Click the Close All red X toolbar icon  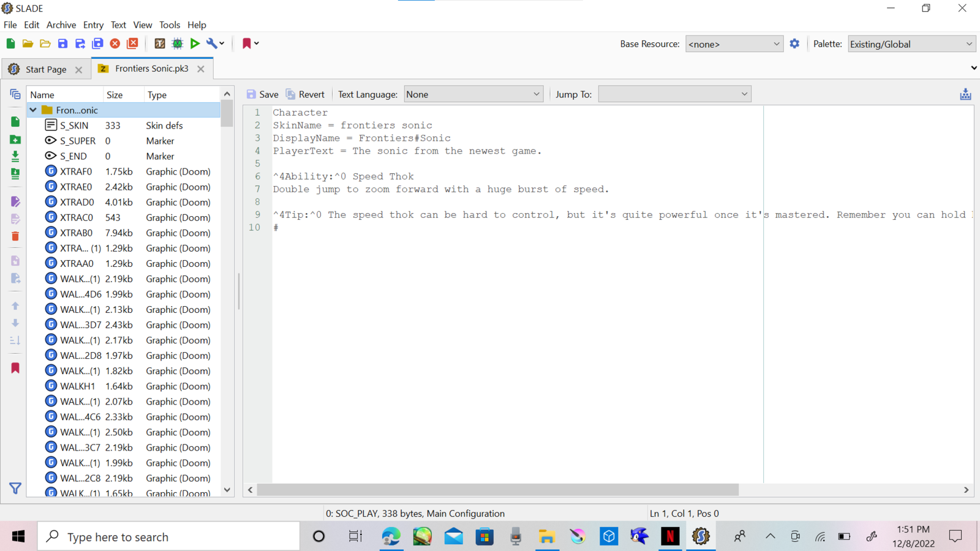click(132, 43)
